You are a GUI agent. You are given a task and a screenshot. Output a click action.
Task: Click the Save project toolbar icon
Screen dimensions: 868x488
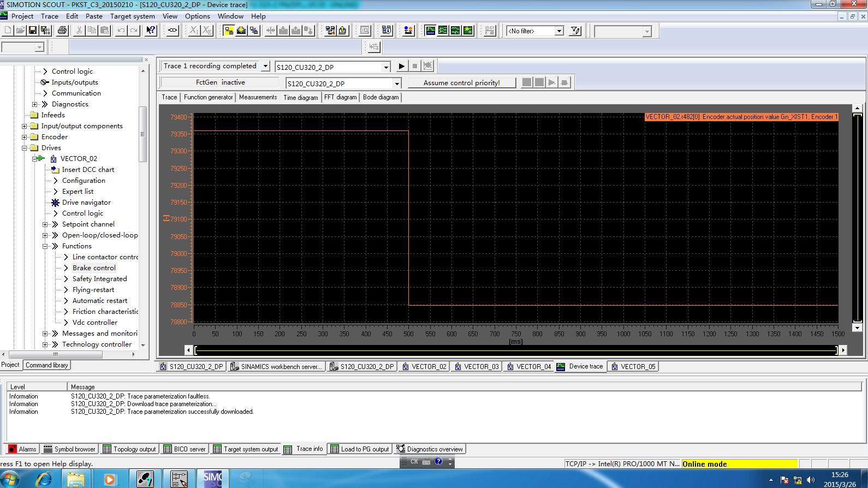coord(32,31)
